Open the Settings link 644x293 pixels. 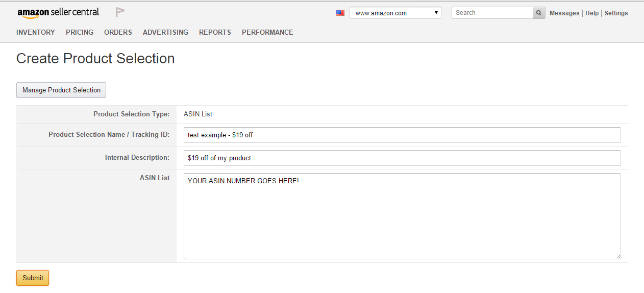[616, 13]
